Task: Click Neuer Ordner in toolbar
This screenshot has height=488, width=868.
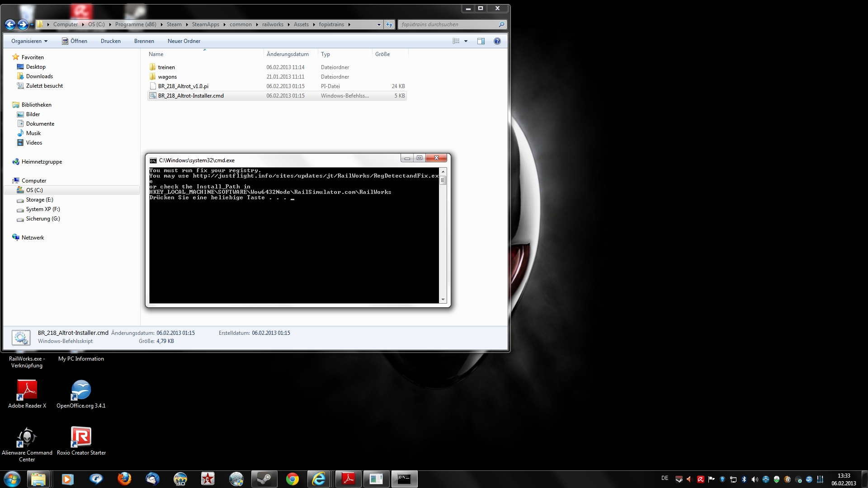Action: pos(184,41)
